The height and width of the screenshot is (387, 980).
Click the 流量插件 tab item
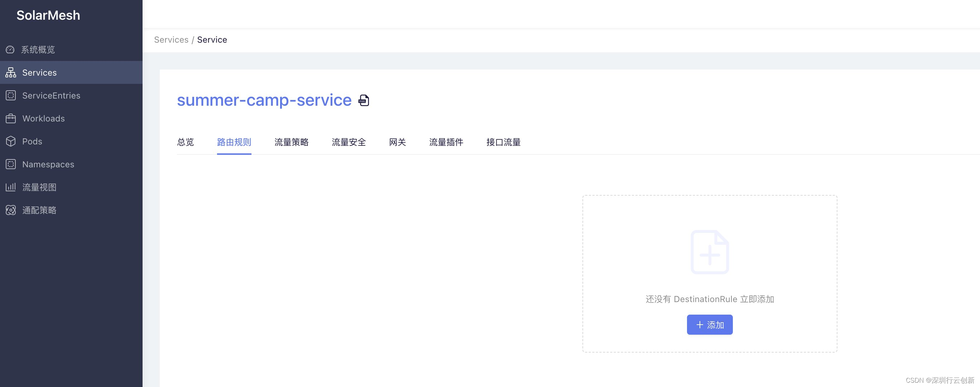coord(446,142)
